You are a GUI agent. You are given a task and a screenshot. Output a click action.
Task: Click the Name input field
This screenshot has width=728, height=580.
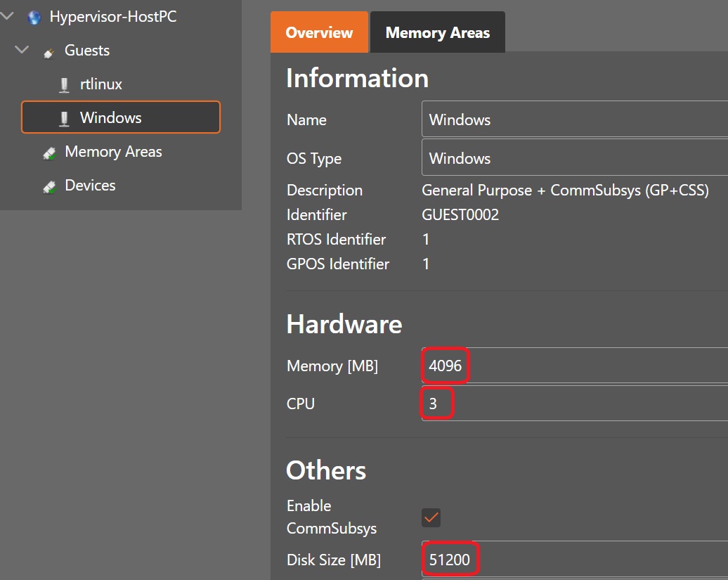573,120
